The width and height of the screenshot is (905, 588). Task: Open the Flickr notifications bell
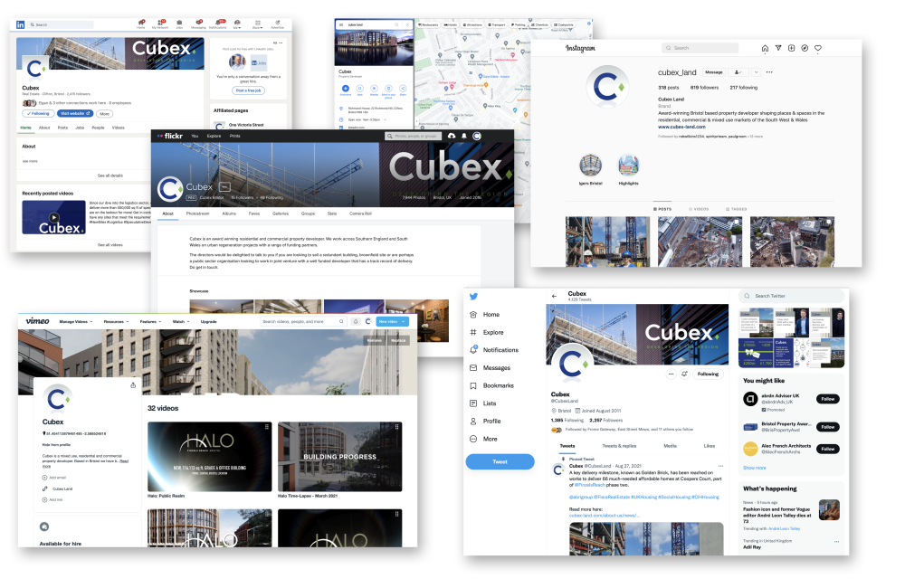pos(463,136)
